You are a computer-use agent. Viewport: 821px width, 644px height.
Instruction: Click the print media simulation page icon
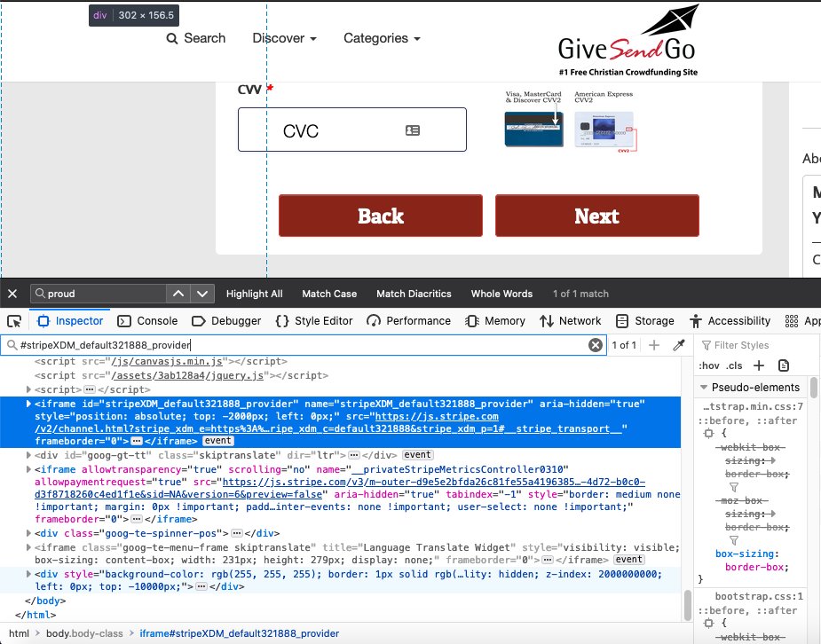coord(784,365)
